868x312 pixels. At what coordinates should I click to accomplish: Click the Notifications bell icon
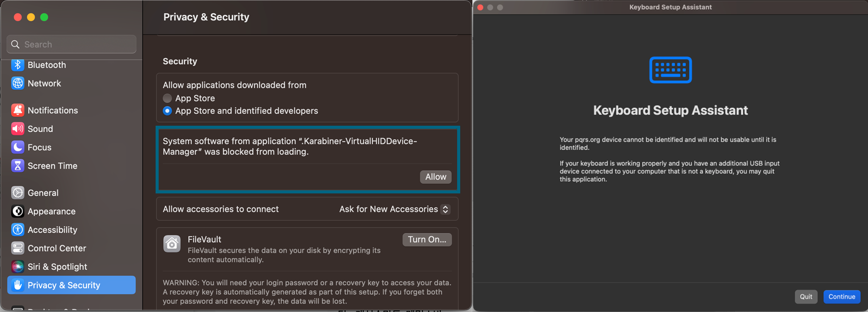click(18, 110)
